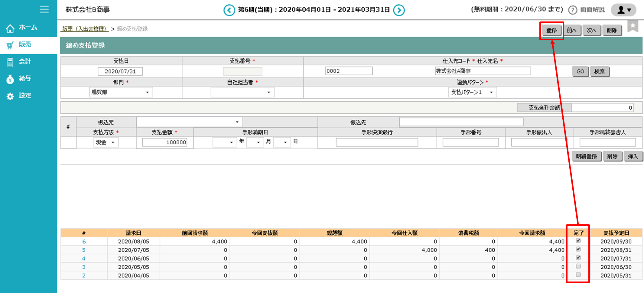
Task: Open the 画面解説 help icon
Action: click(x=572, y=10)
